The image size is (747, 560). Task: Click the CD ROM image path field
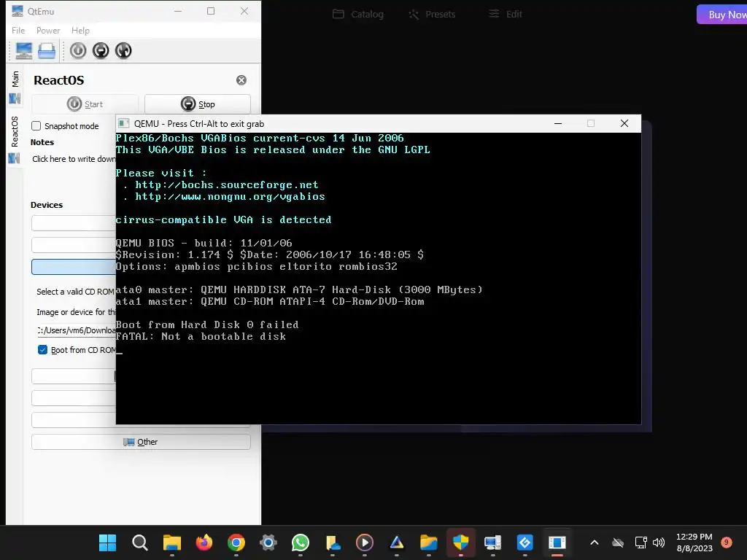76,330
